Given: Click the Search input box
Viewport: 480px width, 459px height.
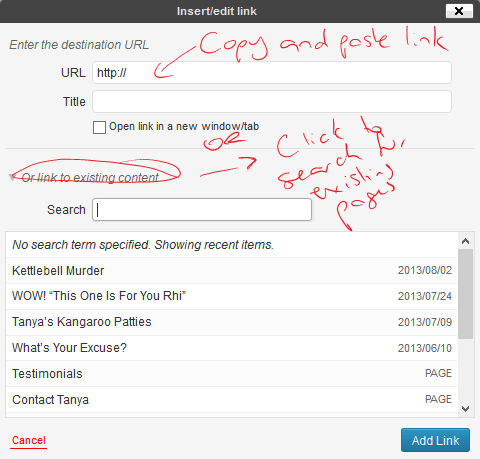Looking at the screenshot, I should [202, 210].
